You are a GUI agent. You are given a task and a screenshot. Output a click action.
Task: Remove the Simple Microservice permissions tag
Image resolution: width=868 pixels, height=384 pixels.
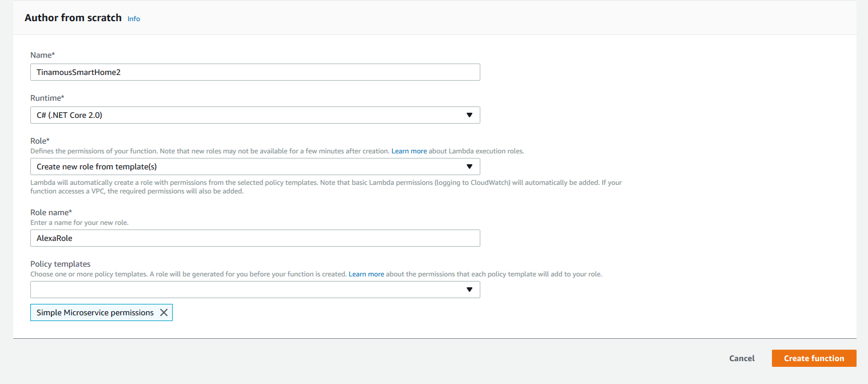(164, 312)
